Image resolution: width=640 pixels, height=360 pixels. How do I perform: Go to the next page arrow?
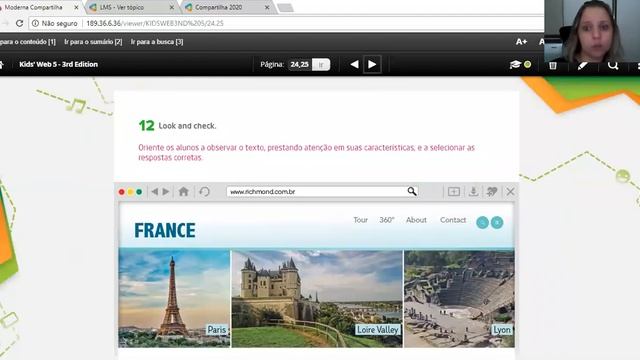point(372,64)
